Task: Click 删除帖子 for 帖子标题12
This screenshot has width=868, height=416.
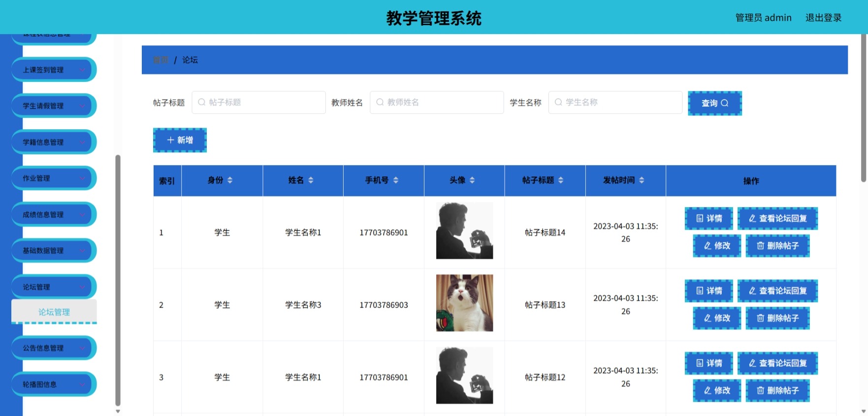Action: (x=777, y=390)
